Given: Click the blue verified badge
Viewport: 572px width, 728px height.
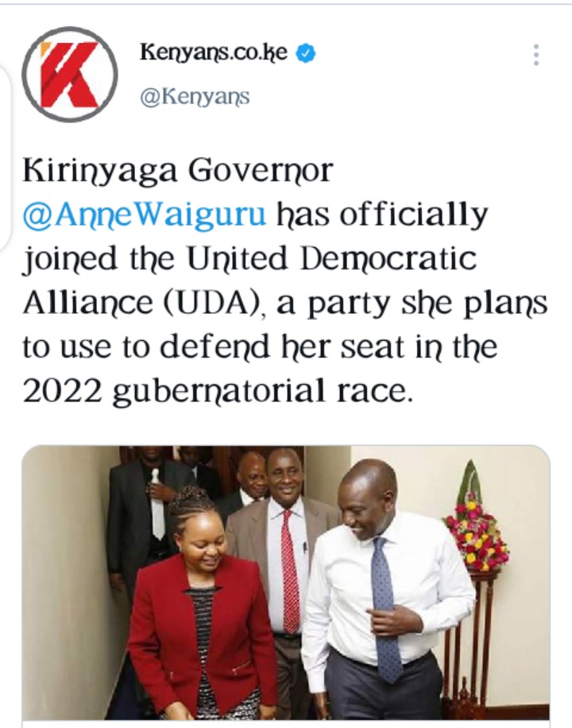Looking at the screenshot, I should pyautogui.click(x=306, y=53).
